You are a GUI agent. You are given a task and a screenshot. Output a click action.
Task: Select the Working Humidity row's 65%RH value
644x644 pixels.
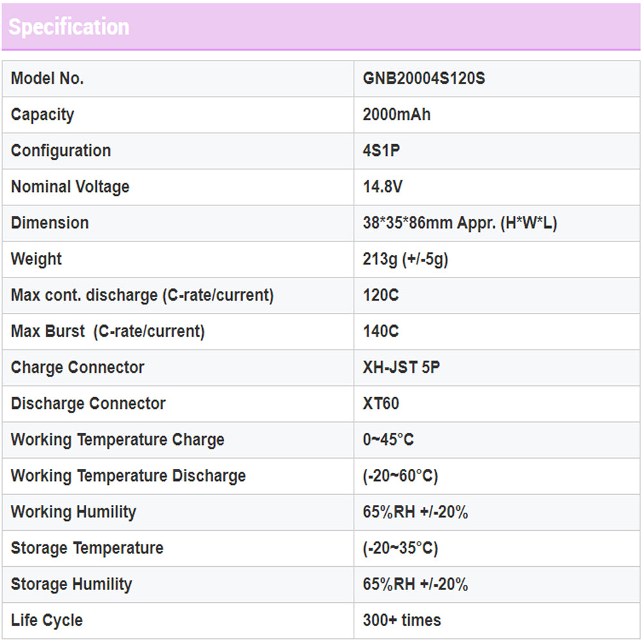coord(415,512)
